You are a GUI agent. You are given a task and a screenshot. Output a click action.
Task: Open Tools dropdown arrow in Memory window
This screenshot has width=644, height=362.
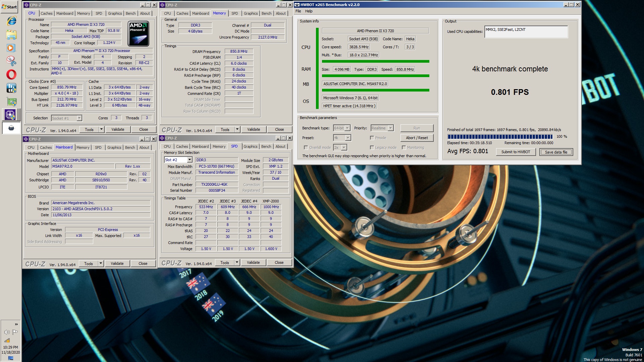(237, 129)
